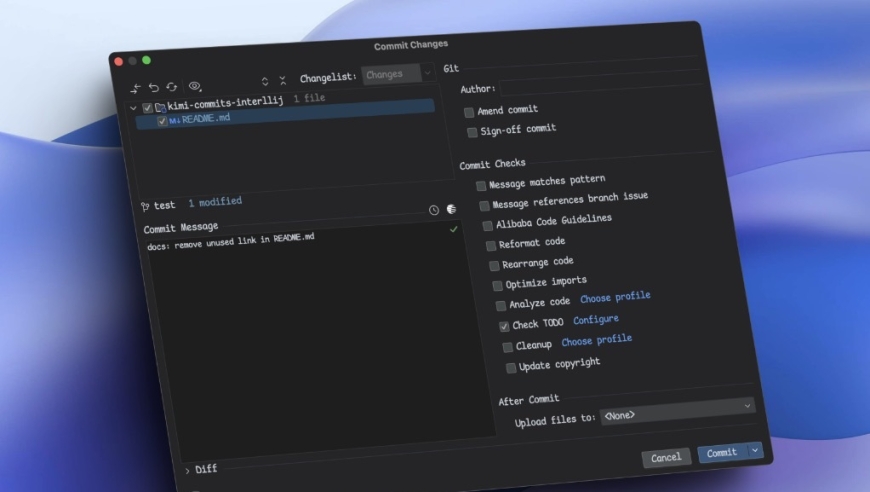
Task: Click the Git section heading
Action: click(451, 69)
